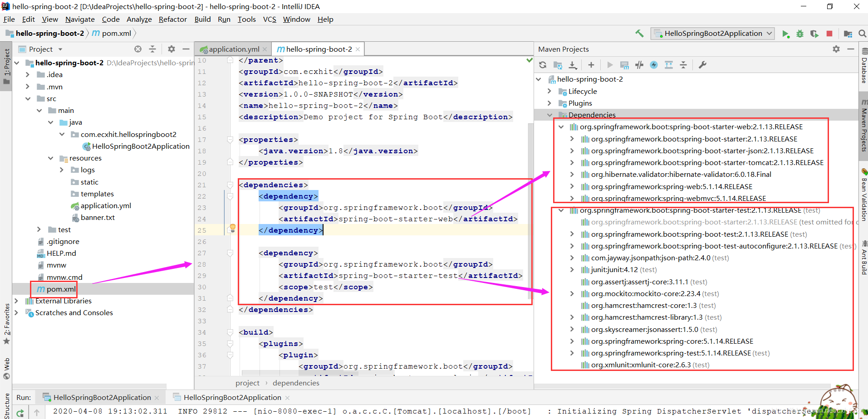868x419 pixels.
Task: Collapse all in Maven Projects panel
Action: coord(683,65)
